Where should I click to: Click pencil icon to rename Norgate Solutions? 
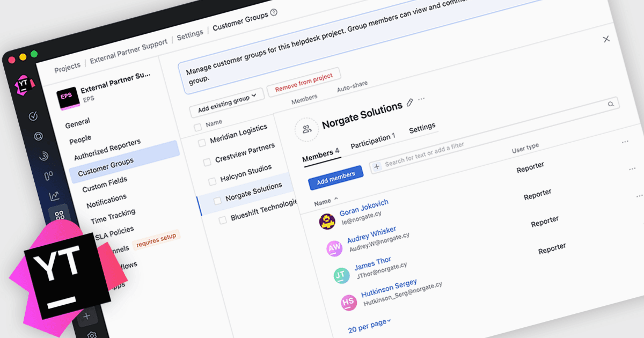410,102
